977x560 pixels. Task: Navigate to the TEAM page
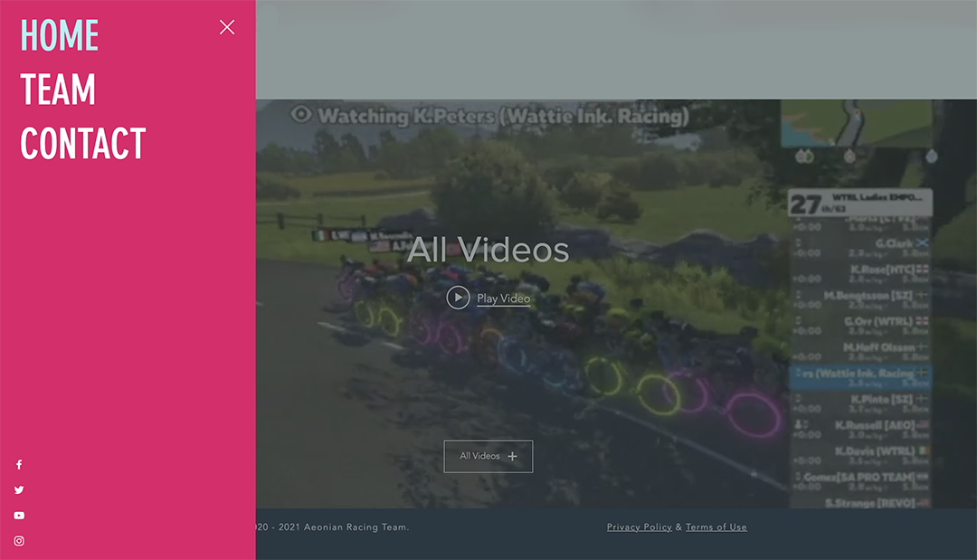[x=58, y=90]
